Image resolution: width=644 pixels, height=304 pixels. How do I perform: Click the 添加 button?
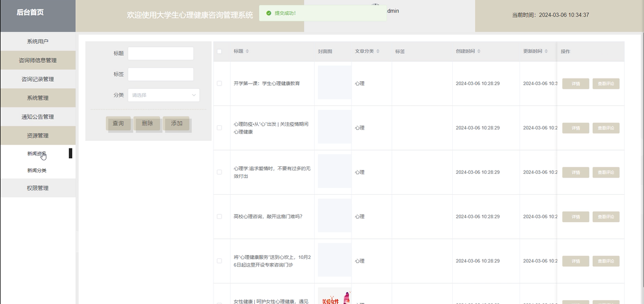(177, 124)
